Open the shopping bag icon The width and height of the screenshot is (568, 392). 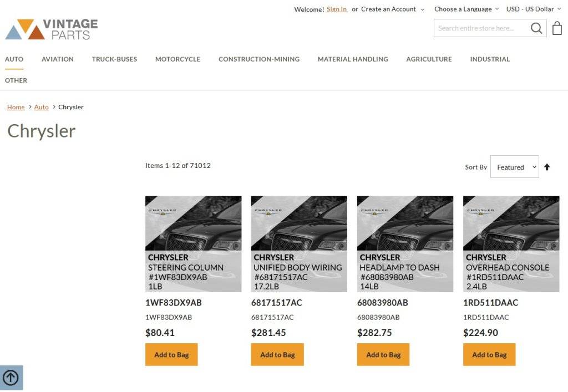coord(557,28)
